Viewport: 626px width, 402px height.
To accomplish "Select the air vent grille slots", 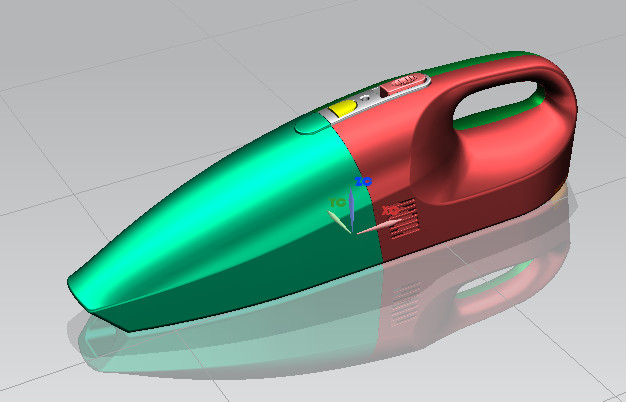I will [403, 228].
